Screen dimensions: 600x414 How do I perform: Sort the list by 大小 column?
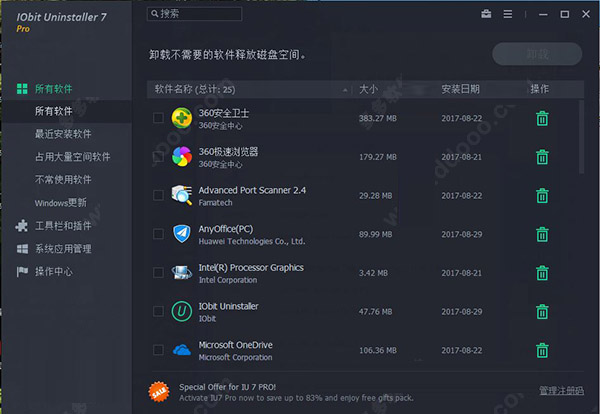click(x=368, y=89)
